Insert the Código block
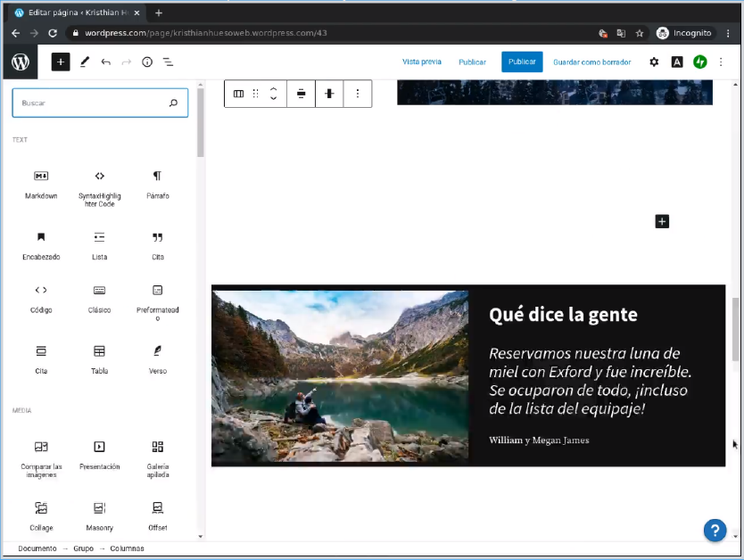Image resolution: width=744 pixels, height=560 pixels. click(41, 300)
